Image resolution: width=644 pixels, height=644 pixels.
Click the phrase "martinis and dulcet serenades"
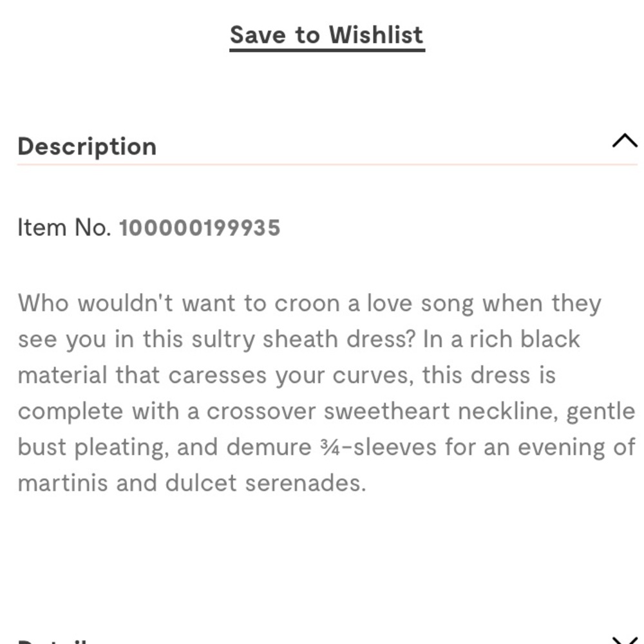click(x=191, y=484)
